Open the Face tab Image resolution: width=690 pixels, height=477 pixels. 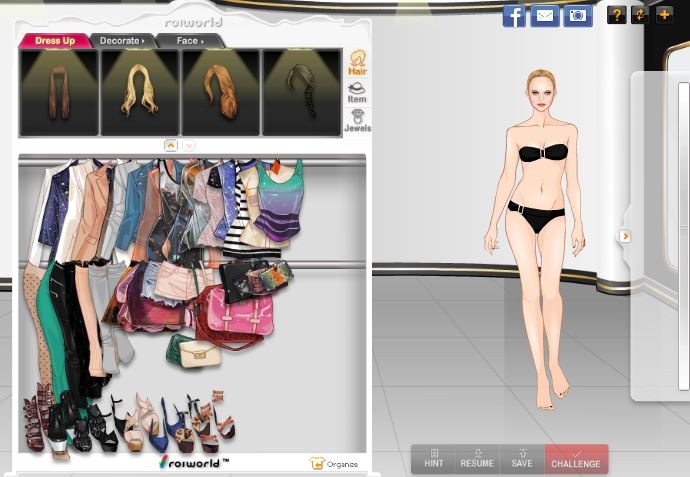coord(189,41)
